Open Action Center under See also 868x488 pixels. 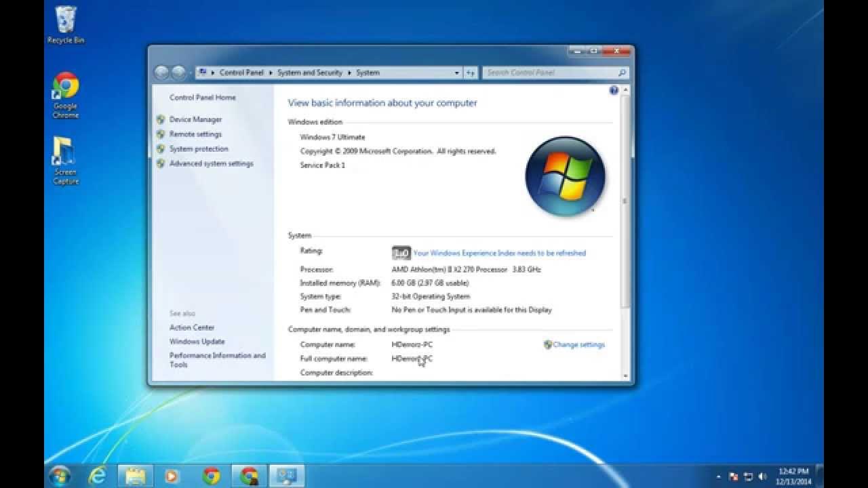click(192, 327)
